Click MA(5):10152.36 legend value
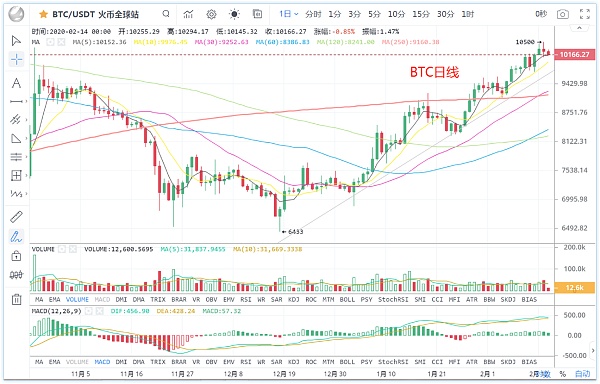The image size is (600, 384). pyautogui.click(x=99, y=42)
